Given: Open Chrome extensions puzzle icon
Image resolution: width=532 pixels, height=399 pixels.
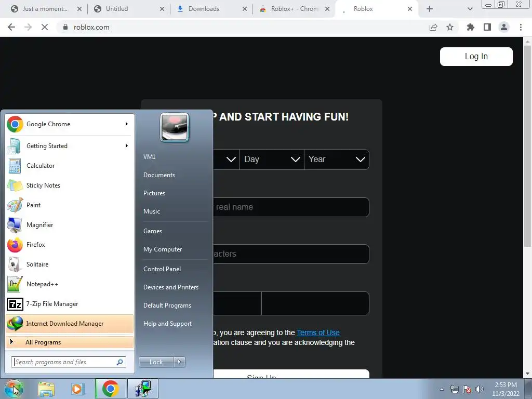Looking at the screenshot, I should pos(470,27).
